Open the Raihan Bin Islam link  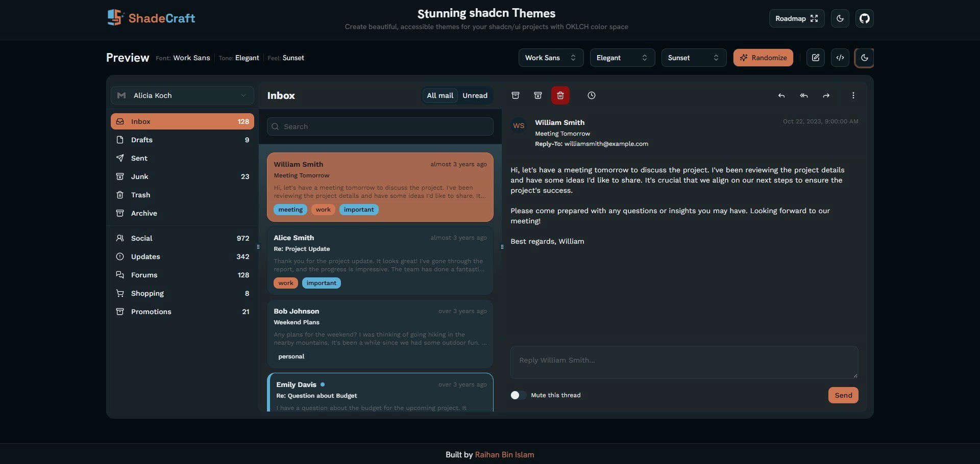(504, 455)
